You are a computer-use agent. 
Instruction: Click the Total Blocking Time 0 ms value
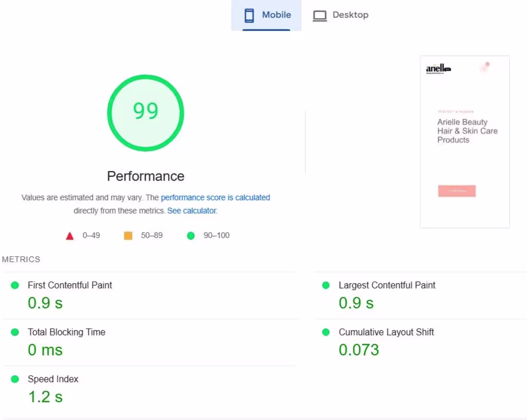click(45, 350)
